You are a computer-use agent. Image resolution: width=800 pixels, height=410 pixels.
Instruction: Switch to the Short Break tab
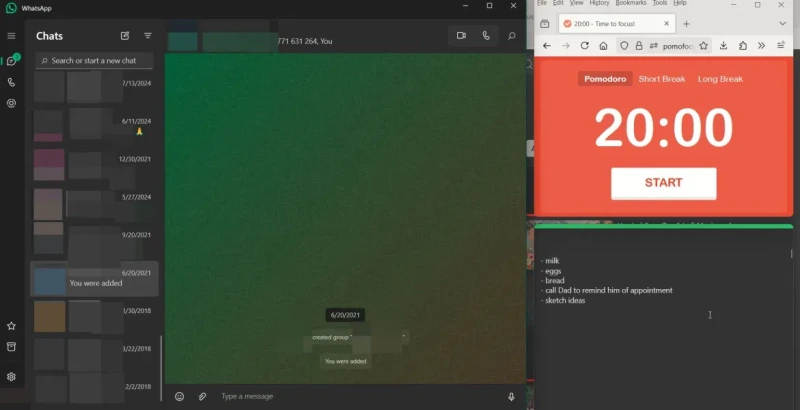662,79
